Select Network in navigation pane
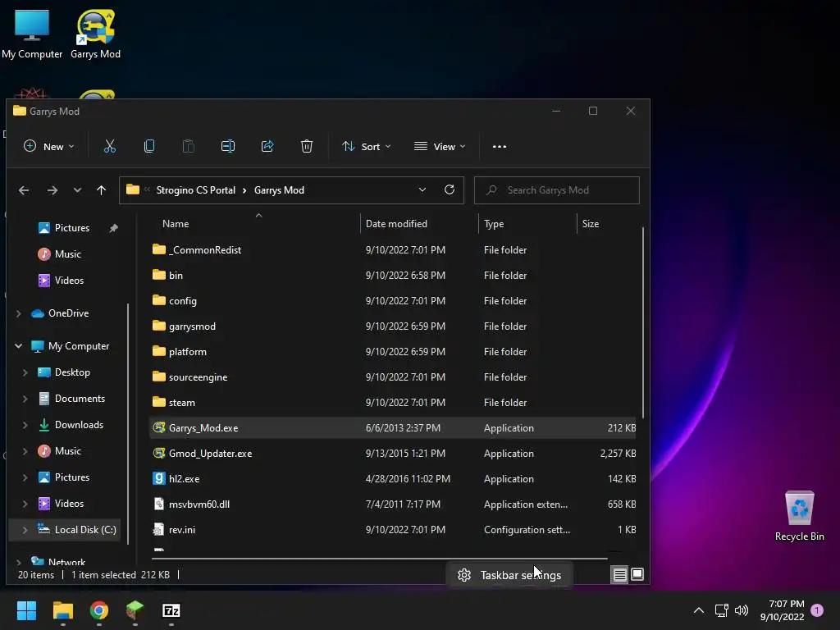This screenshot has width=840, height=630. 66,561
